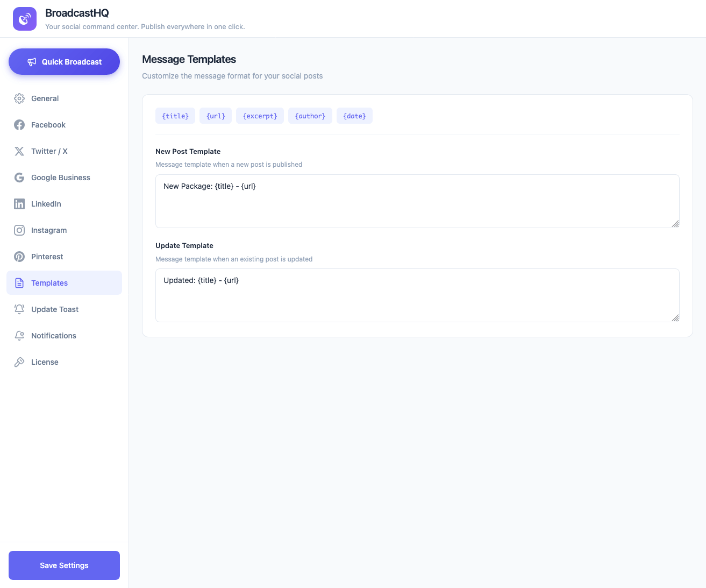Image resolution: width=706 pixels, height=588 pixels.
Task: Click the {author} placeholder chip
Action: 310,116
